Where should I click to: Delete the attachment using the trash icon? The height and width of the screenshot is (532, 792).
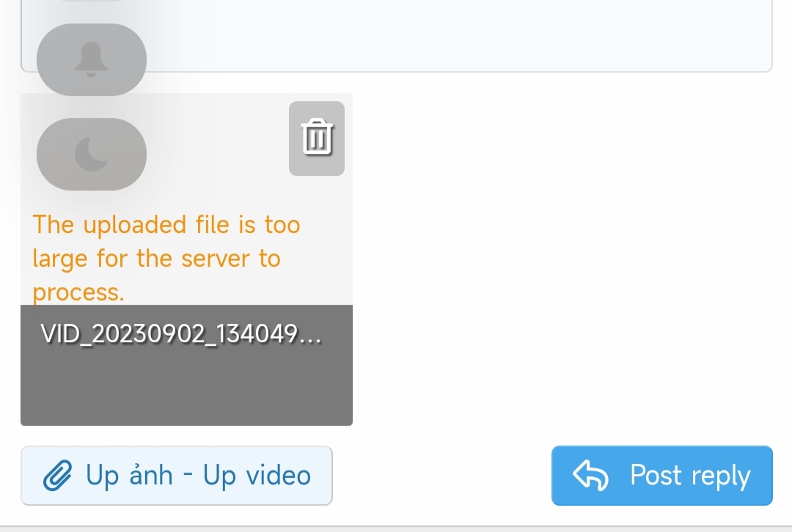(317, 137)
